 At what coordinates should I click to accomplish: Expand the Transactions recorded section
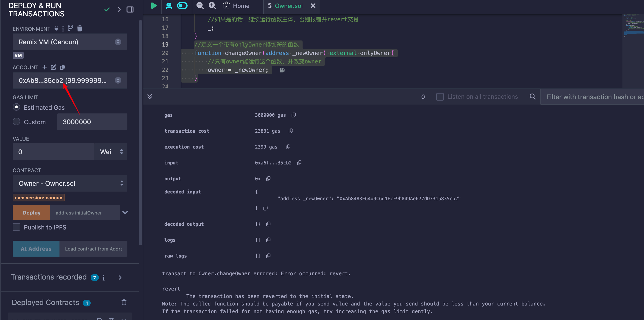point(120,277)
